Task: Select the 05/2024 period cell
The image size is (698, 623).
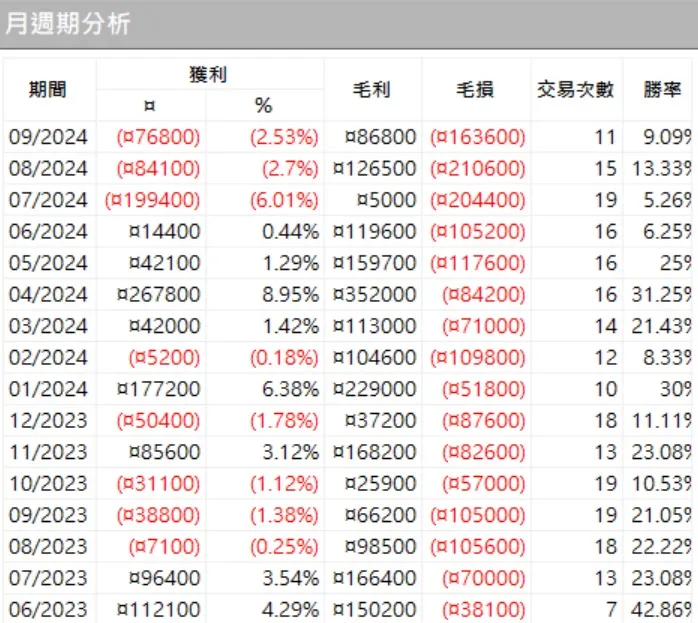Action: click(x=48, y=263)
